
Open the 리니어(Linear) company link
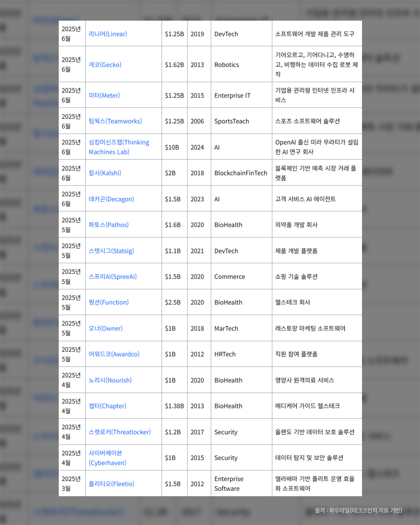[108, 34]
